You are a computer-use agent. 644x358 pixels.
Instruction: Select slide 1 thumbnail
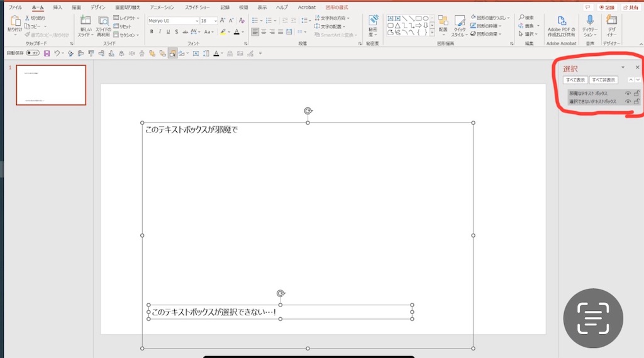pyautogui.click(x=51, y=85)
